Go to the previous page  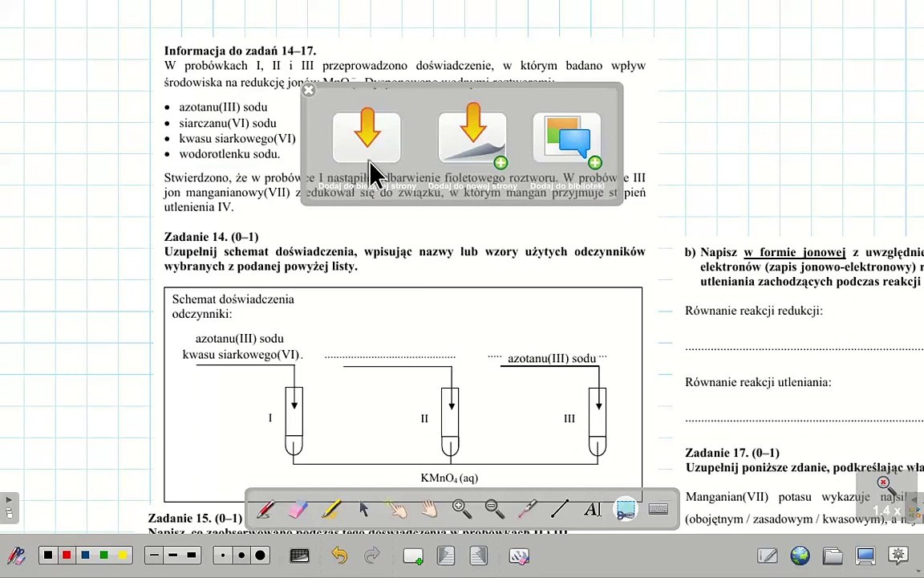coord(445,556)
